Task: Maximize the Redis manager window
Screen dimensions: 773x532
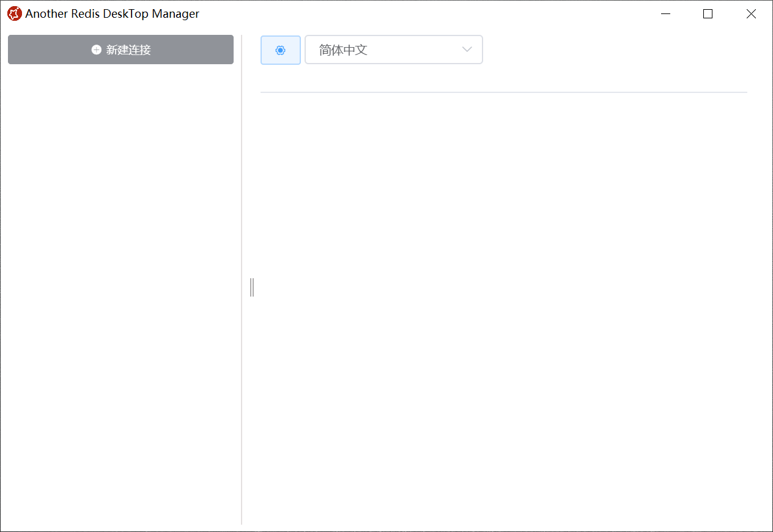Action: (708, 13)
